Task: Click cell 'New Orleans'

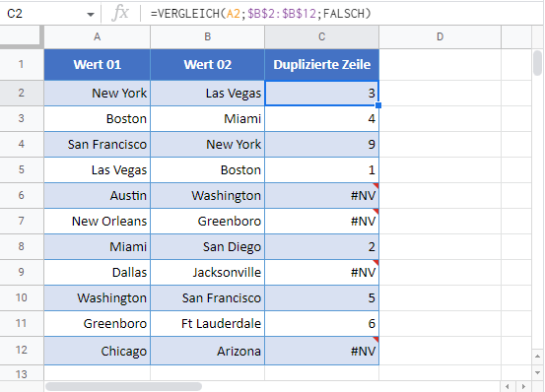Action: [98, 222]
